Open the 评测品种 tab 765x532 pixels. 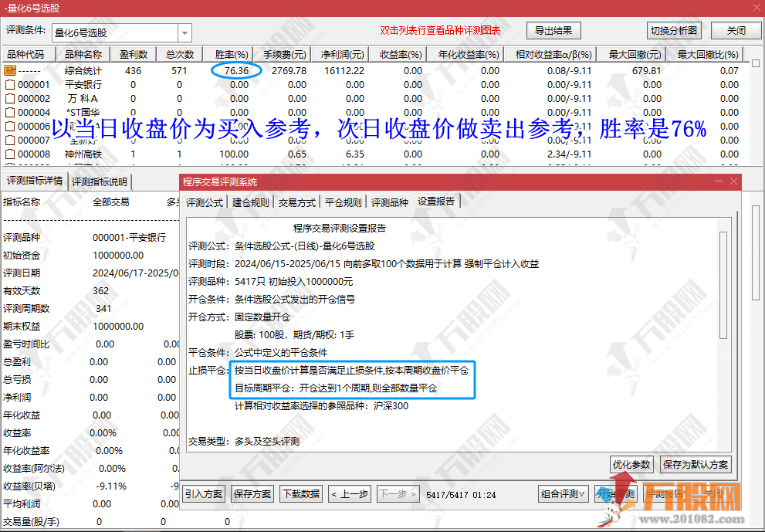coord(390,202)
